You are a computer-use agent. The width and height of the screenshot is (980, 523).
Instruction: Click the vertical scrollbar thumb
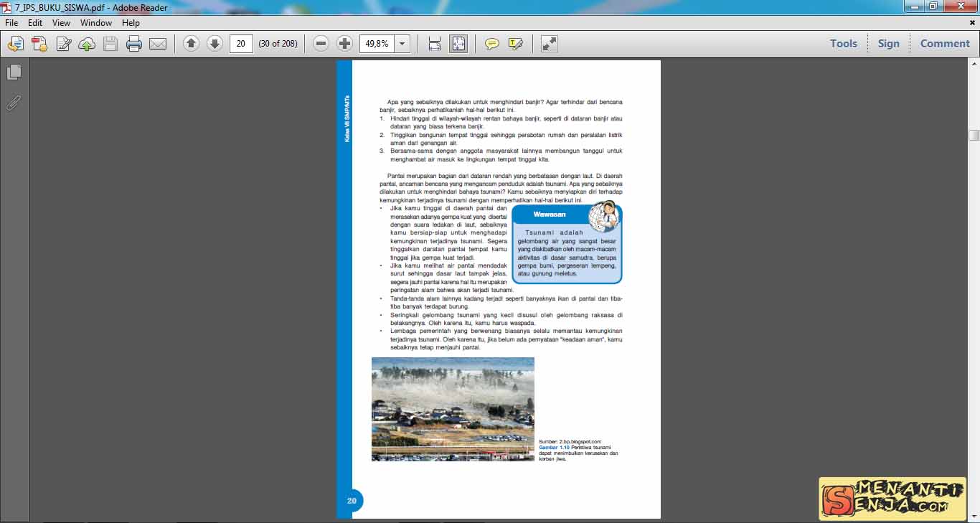coord(974,135)
